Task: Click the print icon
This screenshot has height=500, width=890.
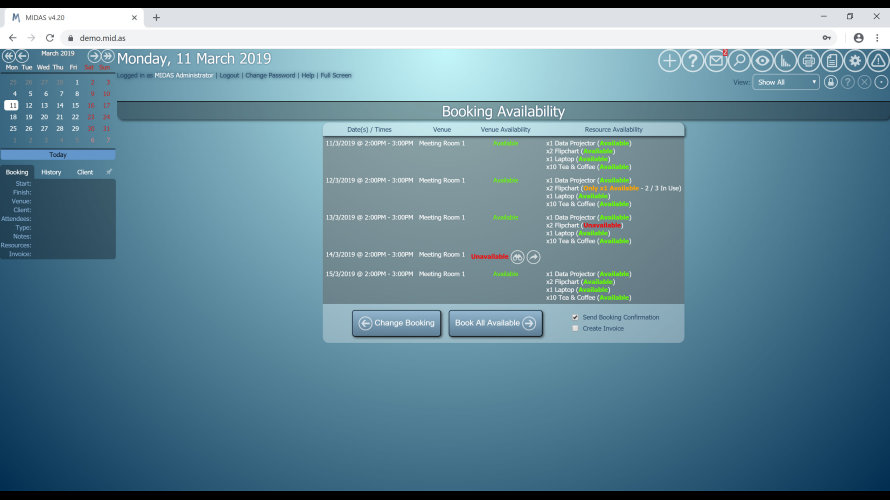Action: pyautogui.click(x=809, y=61)
